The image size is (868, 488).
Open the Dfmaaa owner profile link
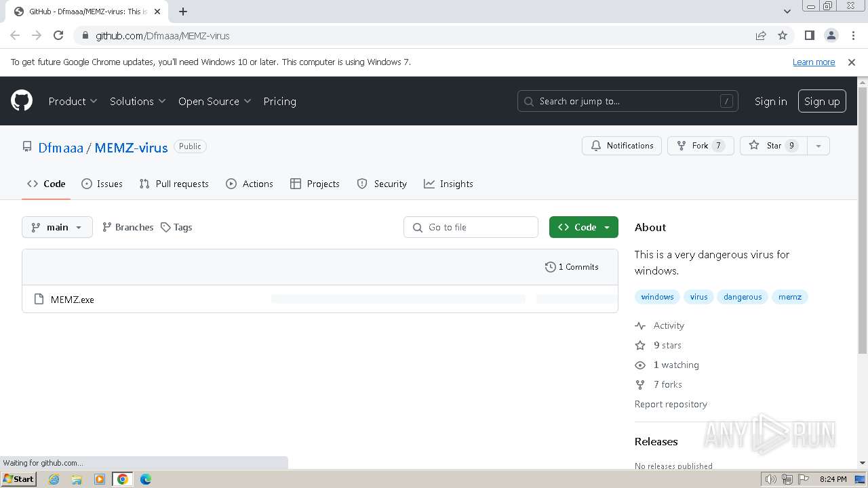pyautogui.click(x=60, y=147)
